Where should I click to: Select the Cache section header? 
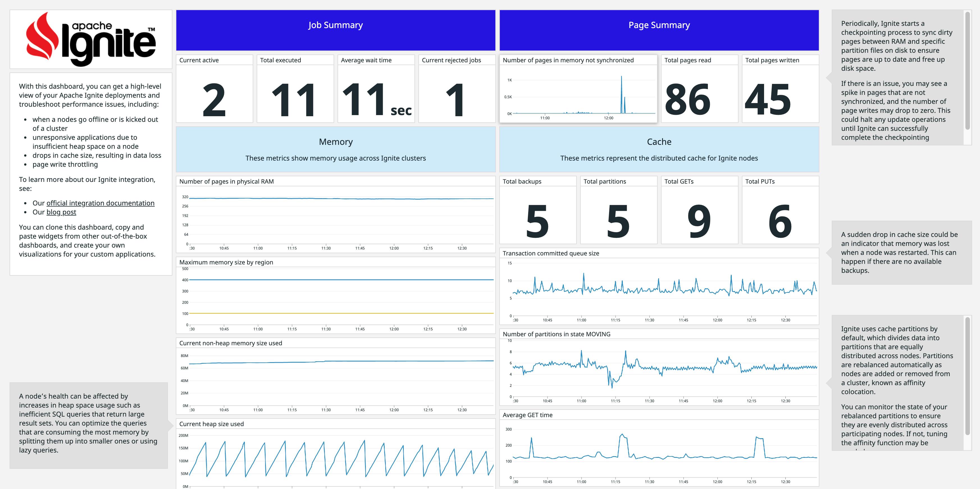tap(659, 141)
